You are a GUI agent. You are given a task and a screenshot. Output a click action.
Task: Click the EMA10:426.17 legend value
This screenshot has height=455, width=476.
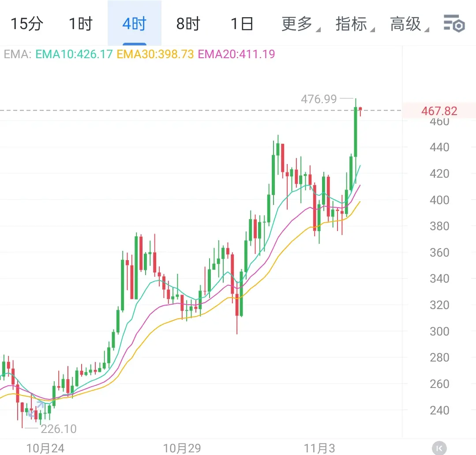click(x=74, y=54)
